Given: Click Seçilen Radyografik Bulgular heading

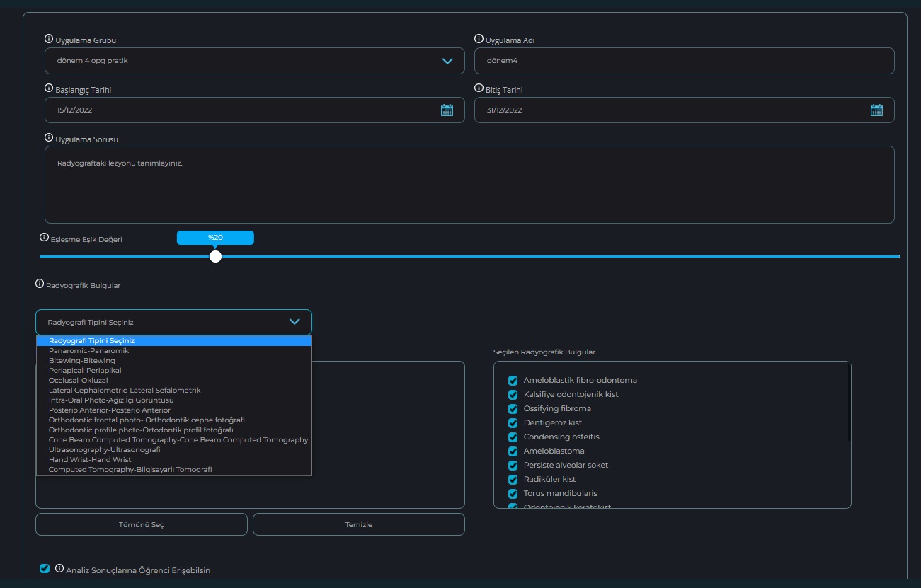Looking at the screenshot, I should (x=544, y=352).
